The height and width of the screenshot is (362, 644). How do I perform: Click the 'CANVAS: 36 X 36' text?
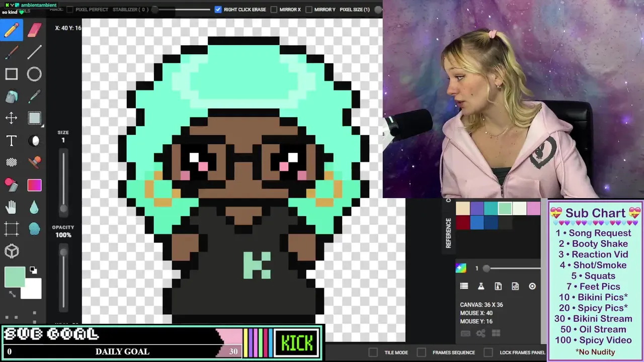pyautogui.click(x=481, y=305)
